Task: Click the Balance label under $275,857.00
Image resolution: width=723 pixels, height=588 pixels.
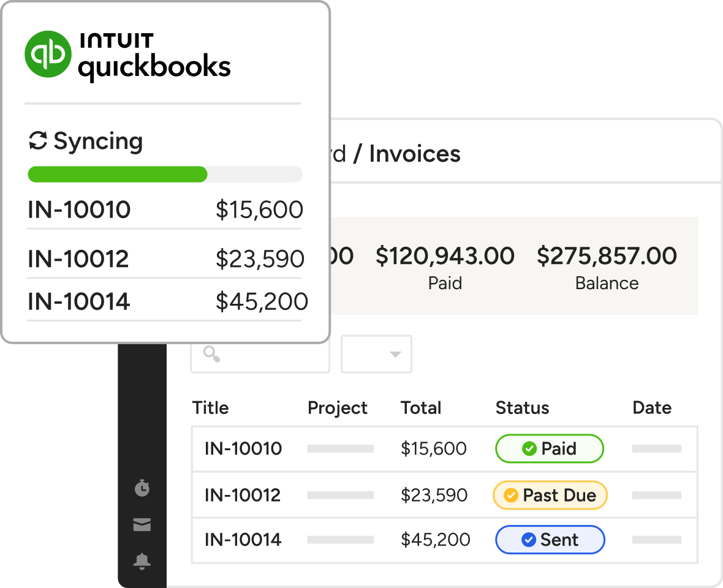Action: (x=607, y=283)
